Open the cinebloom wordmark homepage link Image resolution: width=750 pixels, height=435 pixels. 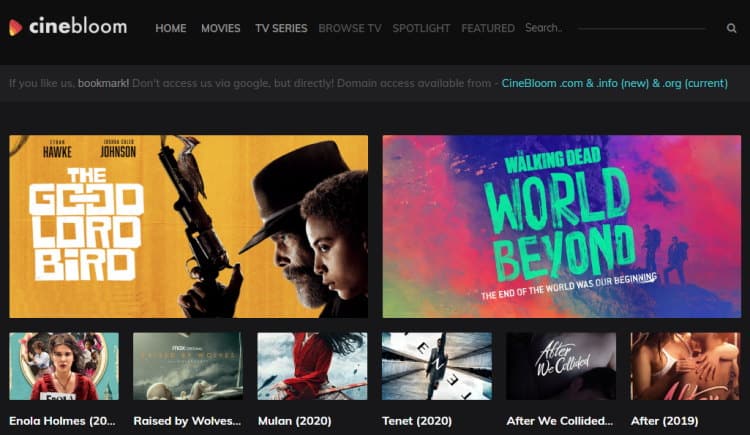(x=78, y=26)
